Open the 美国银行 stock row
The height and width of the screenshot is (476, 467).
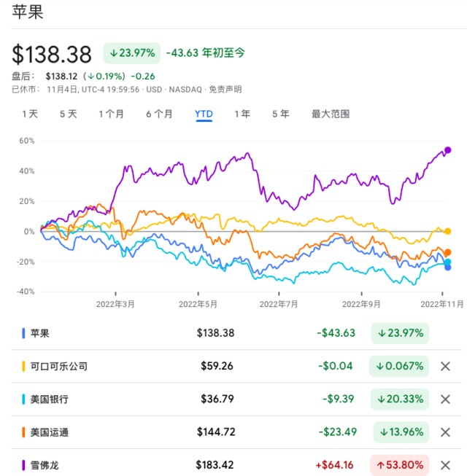(49, 399)
